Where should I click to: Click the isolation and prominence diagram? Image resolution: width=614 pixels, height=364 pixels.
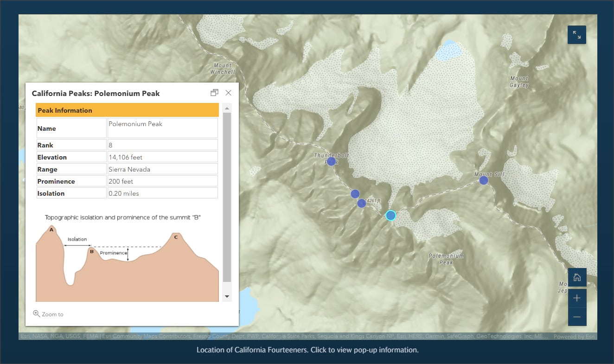coord(127,257)
